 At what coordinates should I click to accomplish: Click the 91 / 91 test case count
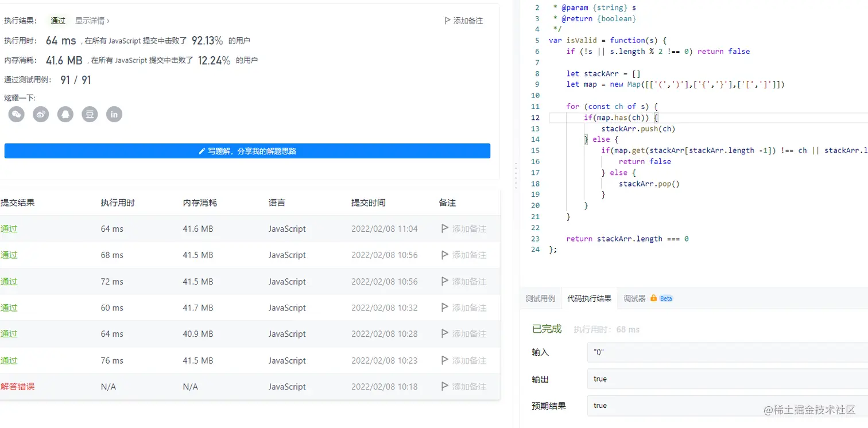coord(76,80)
